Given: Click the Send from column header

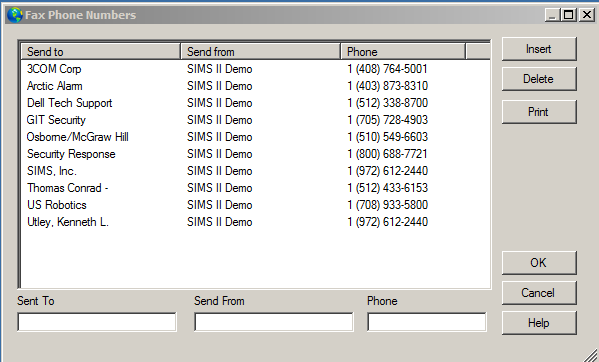Looking at the screenshot, I should [261, 52].
